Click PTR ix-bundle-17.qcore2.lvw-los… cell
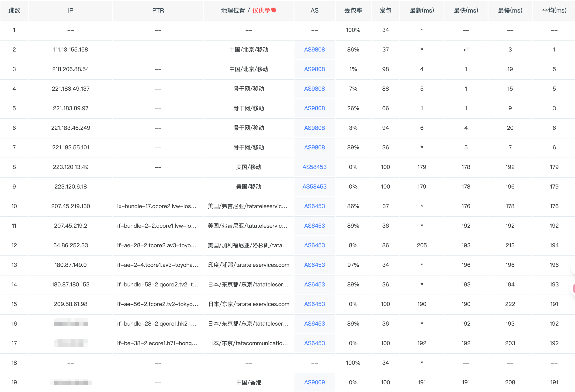Screen dimensions: 575x392 tap(157, 206)
